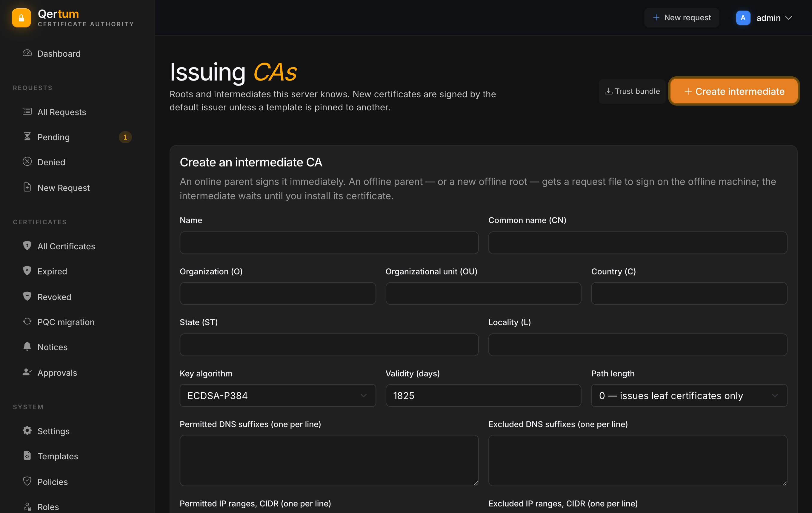The height and width of the screenshot is (513, 812).
Task: Click the Pending hourglass icon
Action: point(27,137)
